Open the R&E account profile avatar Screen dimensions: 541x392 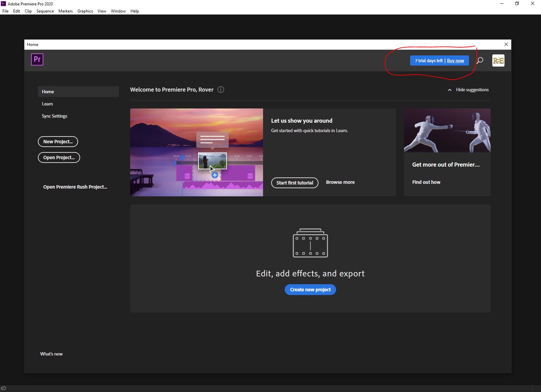coord(498,60)
